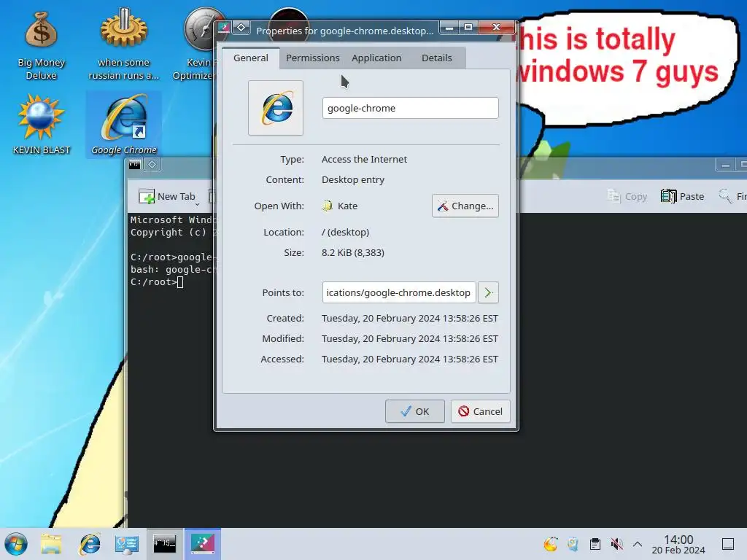747x560 pixels.
Task: Click the orange flame tray icon
Action: (551, 544)
